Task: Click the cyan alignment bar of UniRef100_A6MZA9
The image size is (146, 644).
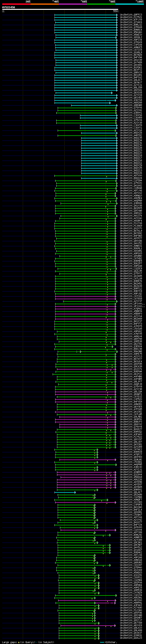Action: click(x=83, y=103)
